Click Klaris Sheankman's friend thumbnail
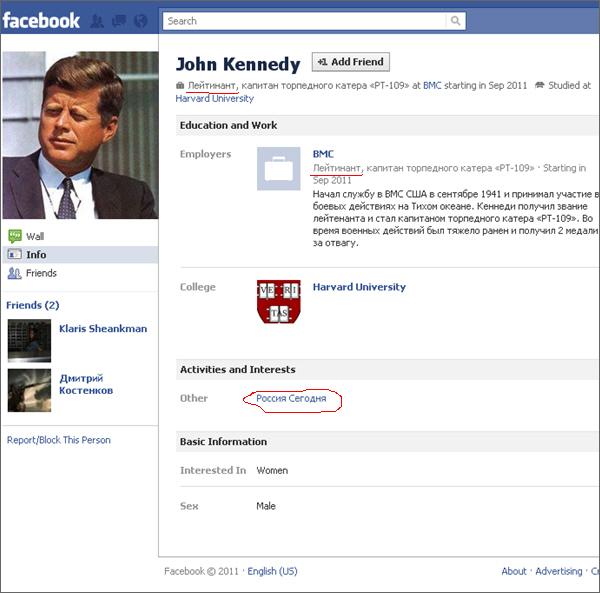 coord(29,340)
